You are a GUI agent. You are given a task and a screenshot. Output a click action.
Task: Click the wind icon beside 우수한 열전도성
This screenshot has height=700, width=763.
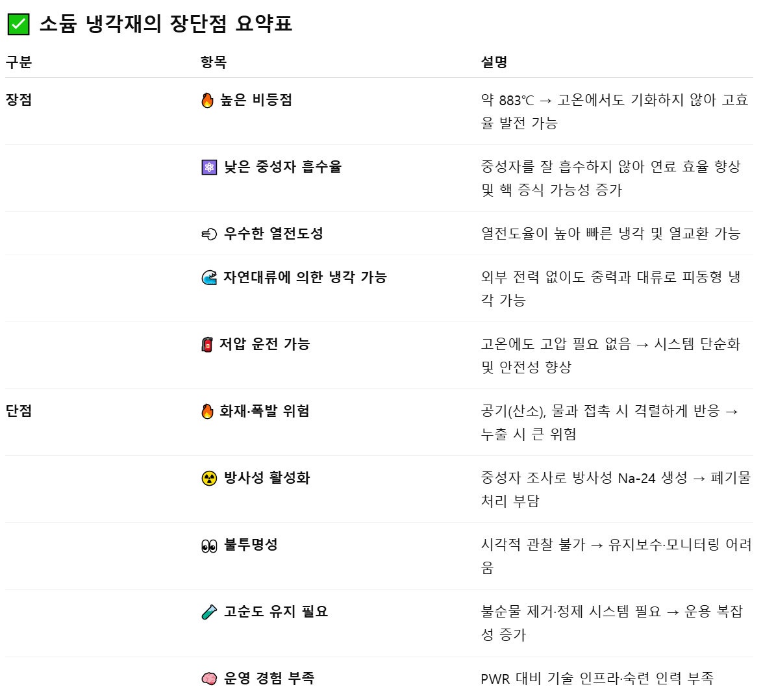209,234
